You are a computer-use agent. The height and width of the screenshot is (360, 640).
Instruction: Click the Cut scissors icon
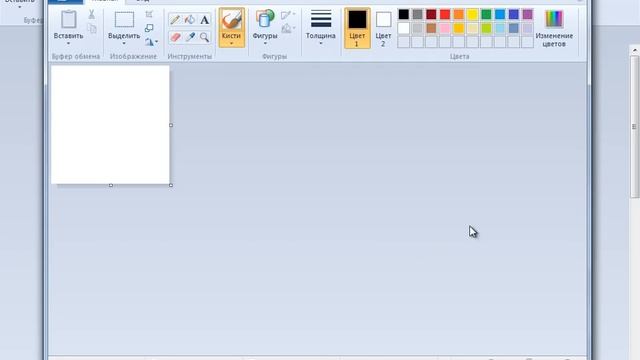92,15
